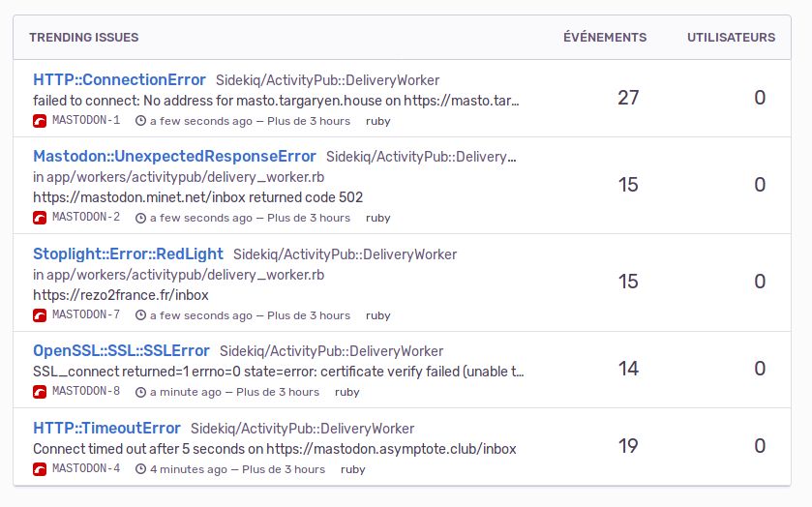The height and width of the screenshot is (507, 812).
Task: Click the ÉVÉNEMENTS column header
Action: (605, 38)
